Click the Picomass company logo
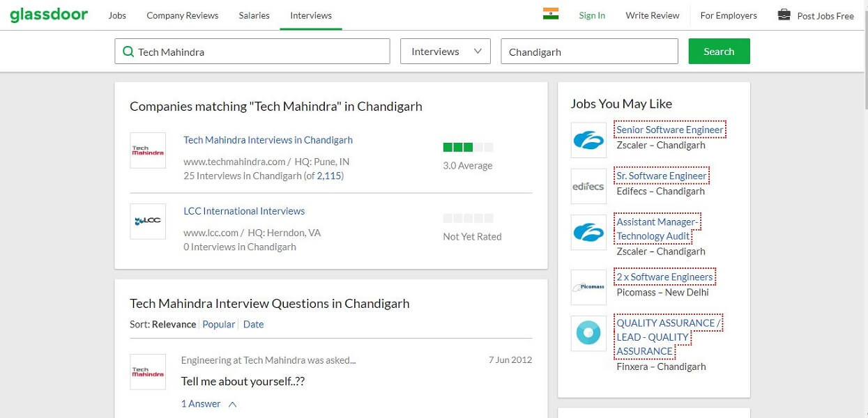 point(588,287)
